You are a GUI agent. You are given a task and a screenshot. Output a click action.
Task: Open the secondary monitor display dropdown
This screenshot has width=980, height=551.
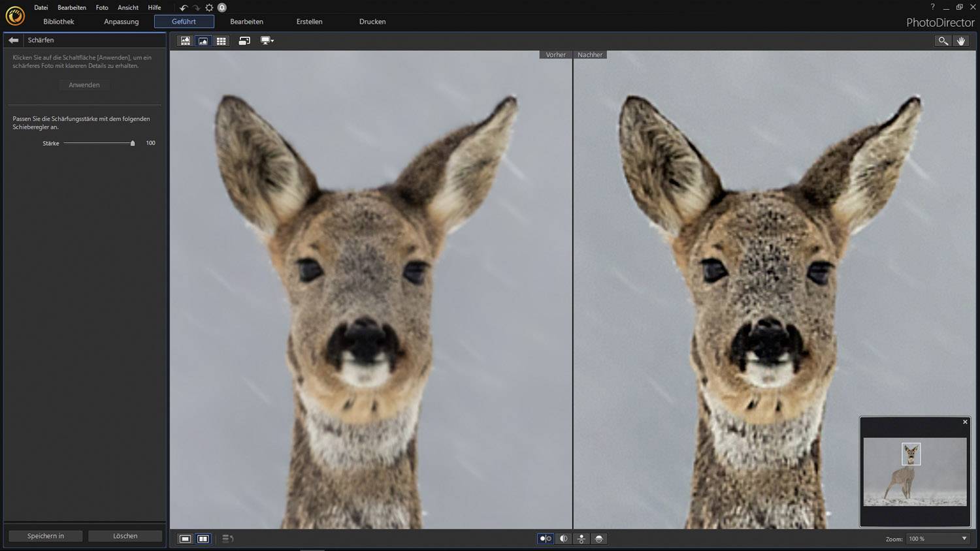pyautogui.click(x=267, y=41)
